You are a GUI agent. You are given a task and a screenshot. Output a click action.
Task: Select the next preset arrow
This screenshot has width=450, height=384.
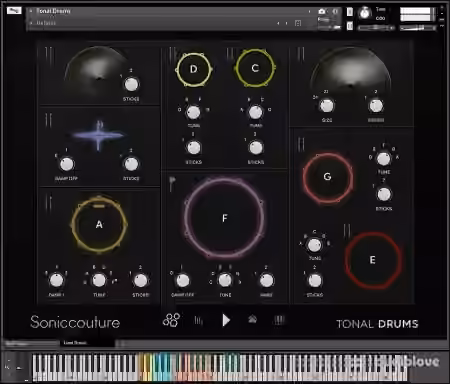click(286, 23)
